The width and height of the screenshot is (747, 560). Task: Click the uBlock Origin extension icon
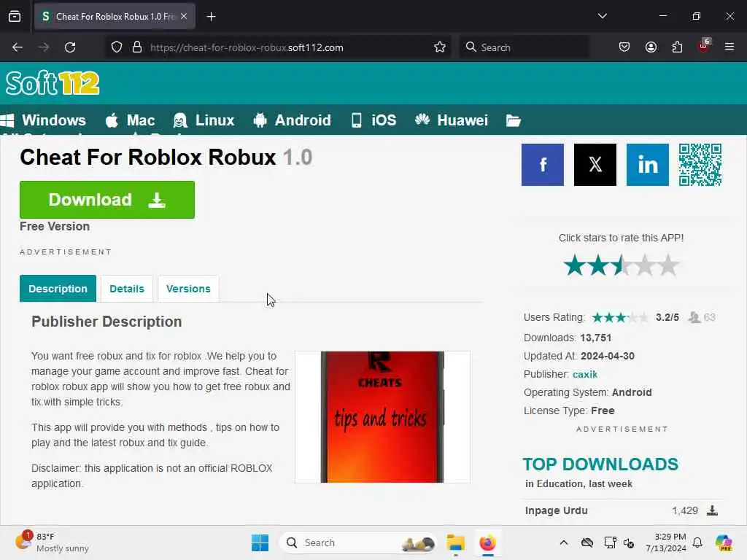tap(704, 46)
